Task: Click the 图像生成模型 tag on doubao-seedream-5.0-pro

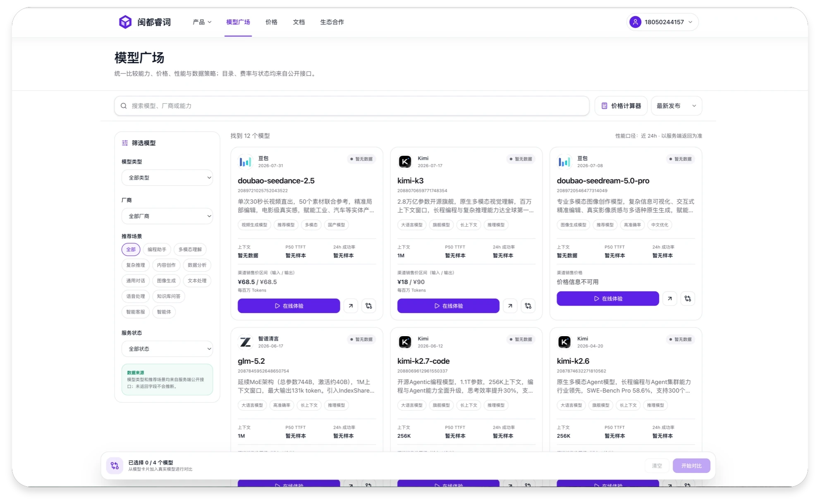Action: 574,225
